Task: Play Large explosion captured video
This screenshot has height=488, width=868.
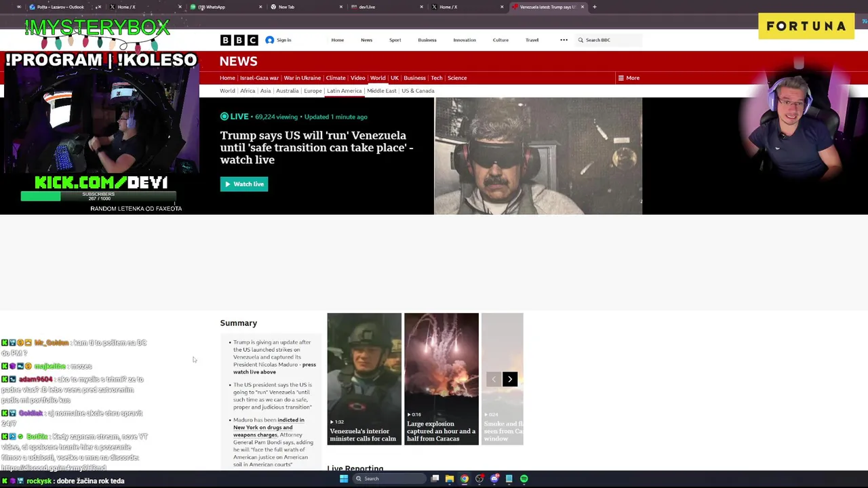Action: (x=441, y=378)
